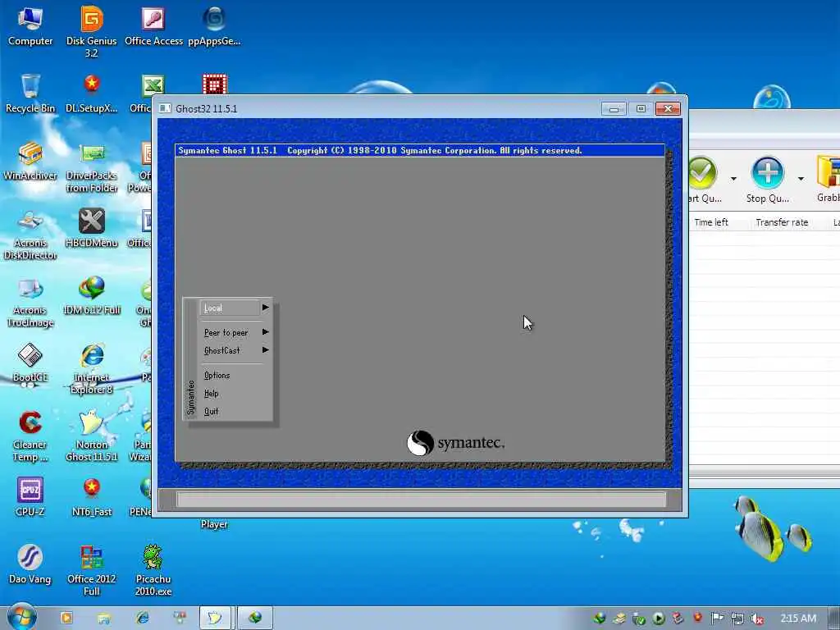The width and height of the screenshot is (840, 630).
Task: Click the Ghost status bar field
Action: 421,500
